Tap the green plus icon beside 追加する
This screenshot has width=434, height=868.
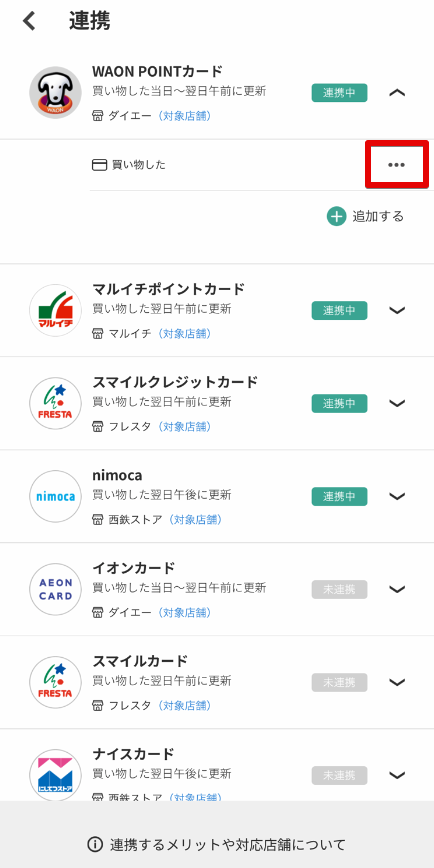pyautogui.click(x=336, y=216)
